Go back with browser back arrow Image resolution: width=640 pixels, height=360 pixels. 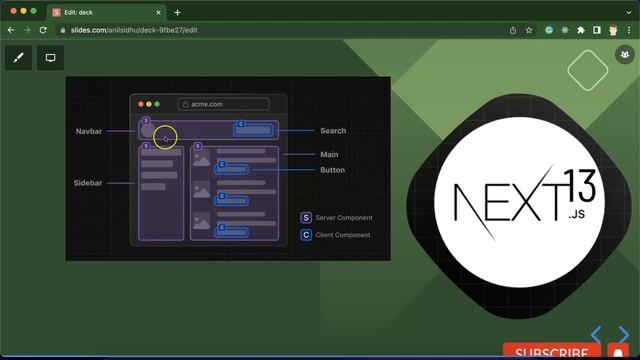click(x=11, y=30)
